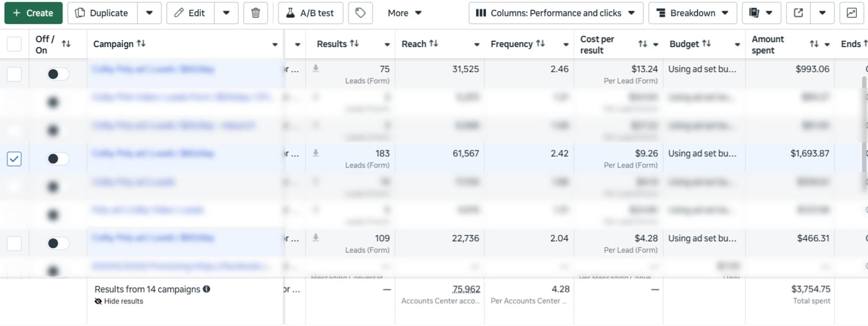Click the info icon beside Results from 14 campaigns
Image resolution: width=868 pixels, height=326 pixels.
(x=206, y=289)
